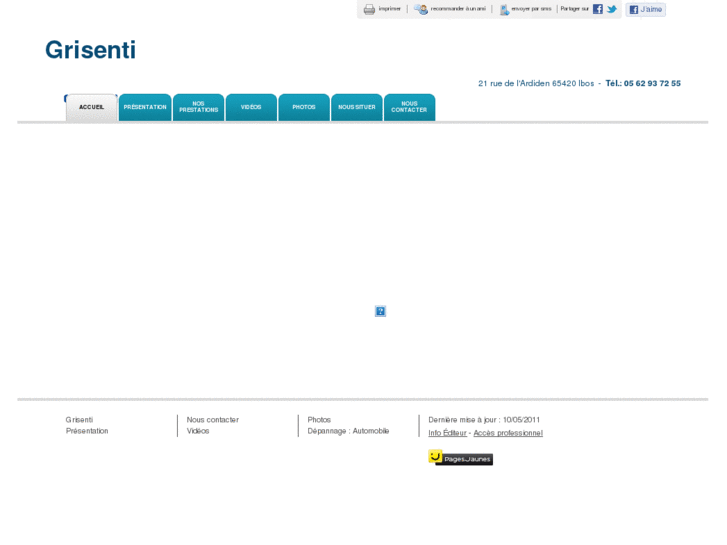
Task: Open the footer Nous contacter link
Action: coord(213,420)
